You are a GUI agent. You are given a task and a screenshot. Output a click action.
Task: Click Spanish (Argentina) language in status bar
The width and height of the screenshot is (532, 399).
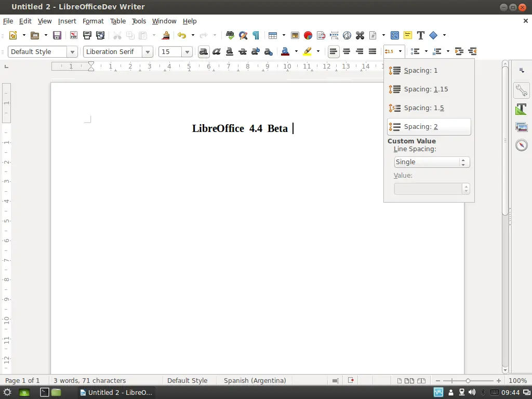click(x=255, y=381)
